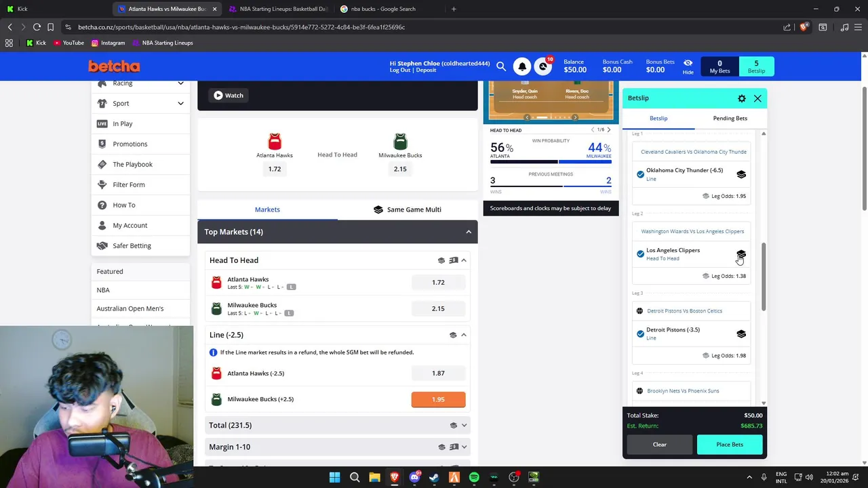868x488 pixels.
Task: Expand the Margin 1-10 market
Action: 464,447
